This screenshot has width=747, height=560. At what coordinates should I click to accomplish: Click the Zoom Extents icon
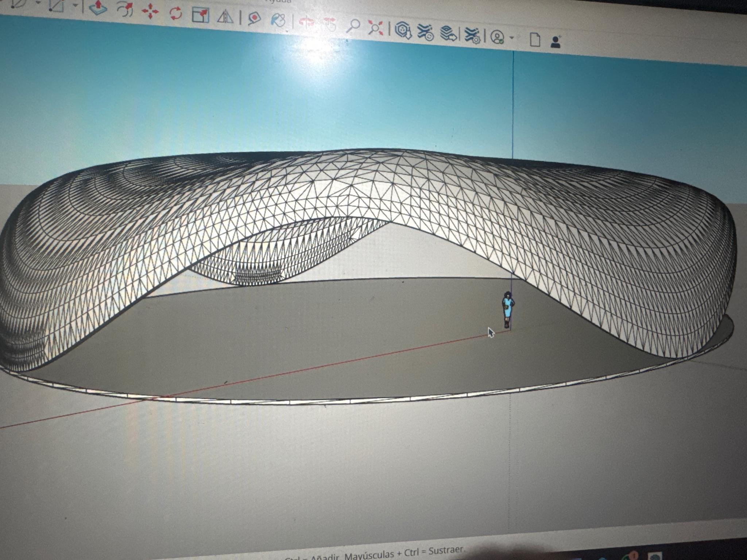(375, 28)
